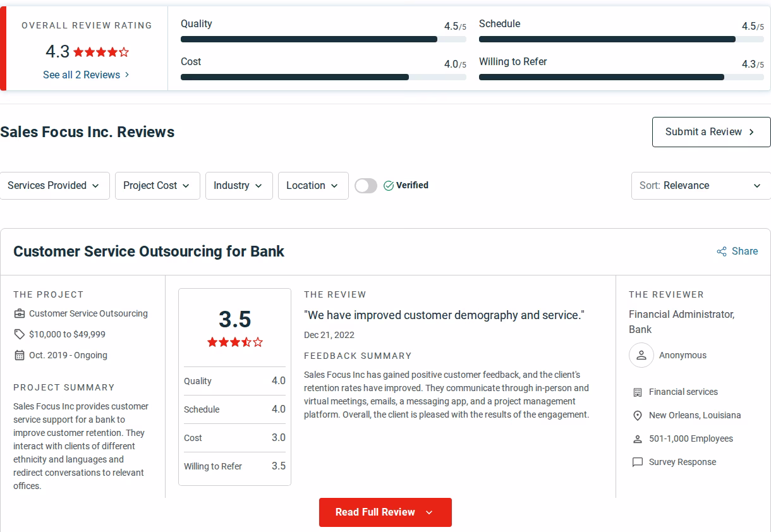Click the Quality 4.5 rating bar
771x532 pixels.
[x=324, y=39]
